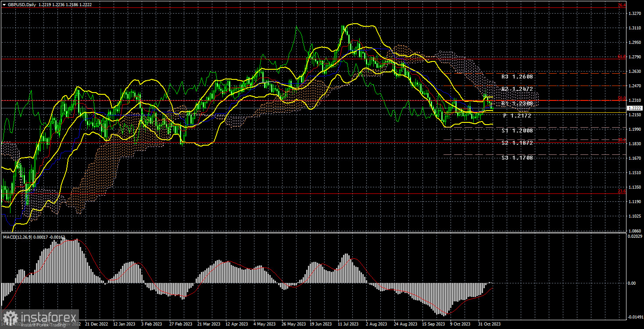Click the 19 Jun 2023 date label
644x329 pixels.
pyautogui.click(x=321, y=324)
